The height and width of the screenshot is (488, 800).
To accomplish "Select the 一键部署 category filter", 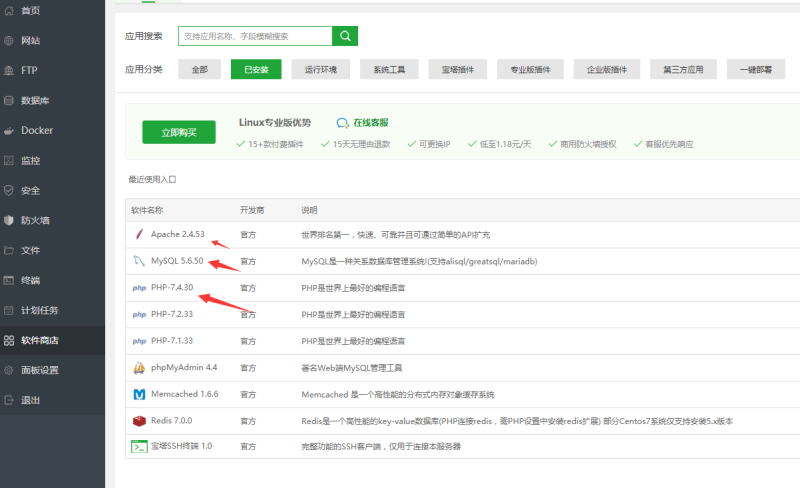I will pos(756,69).
